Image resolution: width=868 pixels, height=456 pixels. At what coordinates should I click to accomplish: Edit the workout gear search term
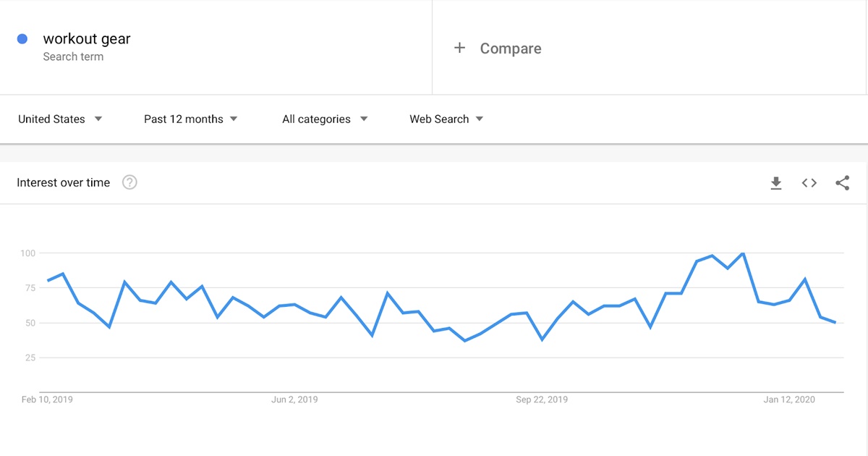click(x=87, y=38)
